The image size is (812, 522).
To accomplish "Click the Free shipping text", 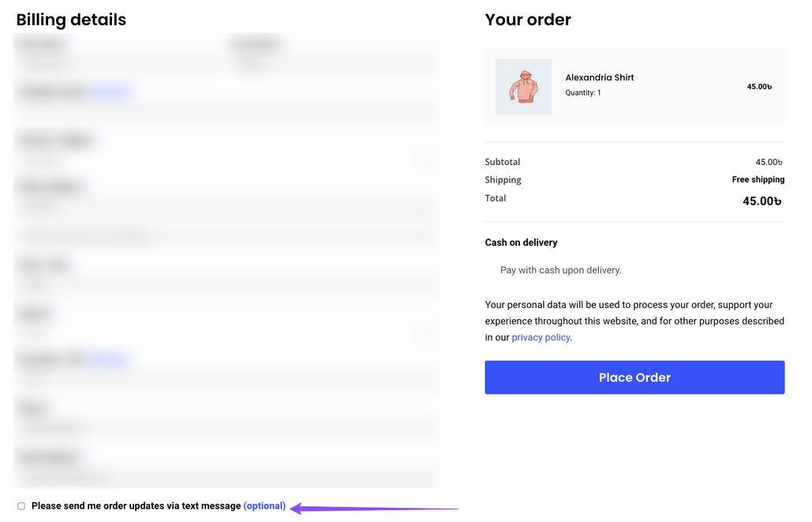I will pyautogui.click(x=758, y=179).
